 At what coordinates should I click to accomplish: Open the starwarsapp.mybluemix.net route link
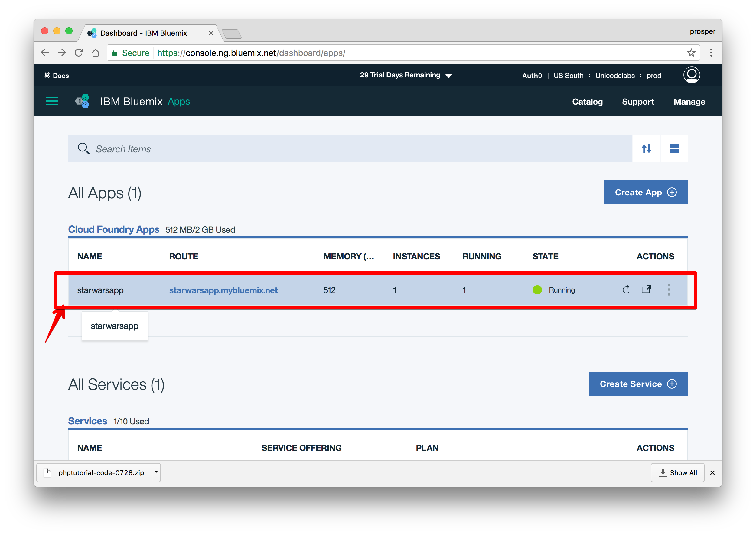tap(223, 290)
